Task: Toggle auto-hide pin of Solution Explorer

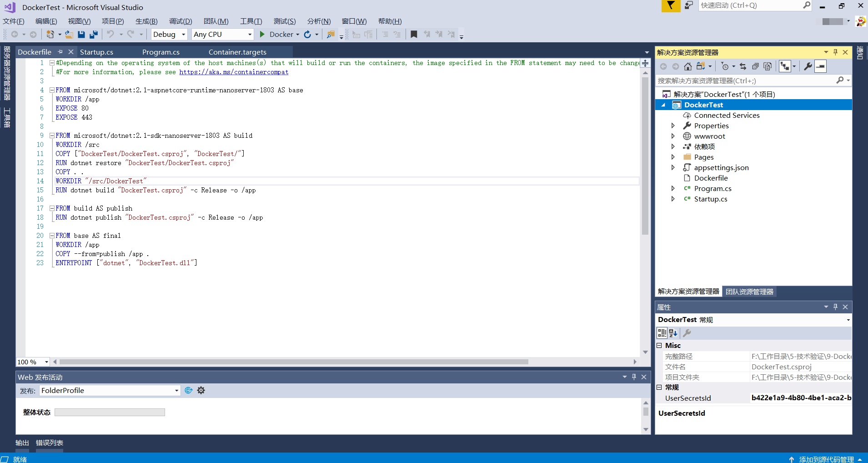Action: [x=835, y=52]
